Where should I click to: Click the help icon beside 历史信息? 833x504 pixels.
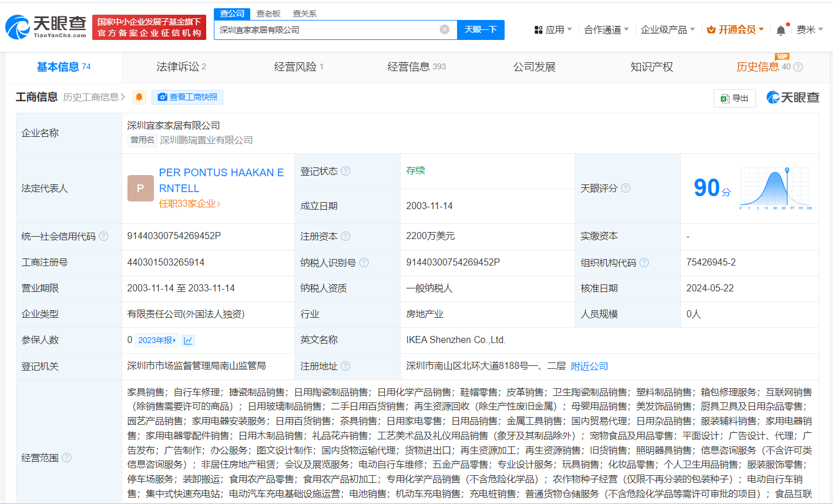click(798, 67)
